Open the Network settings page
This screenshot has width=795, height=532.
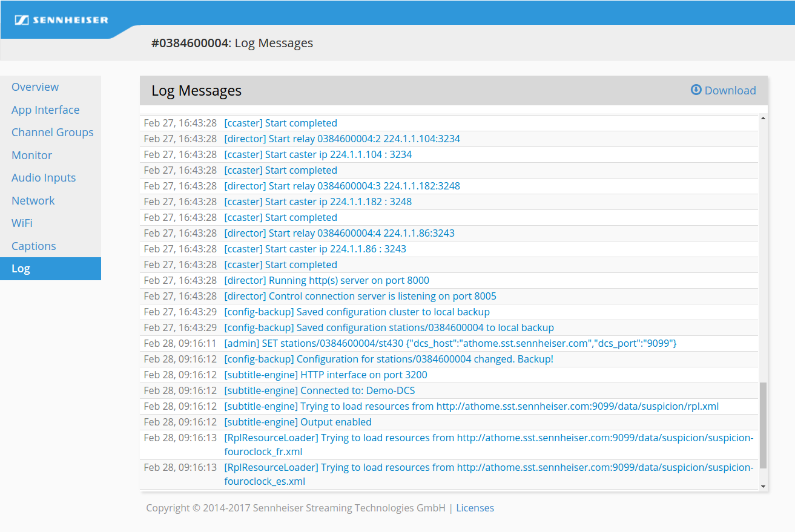[33, 201]
